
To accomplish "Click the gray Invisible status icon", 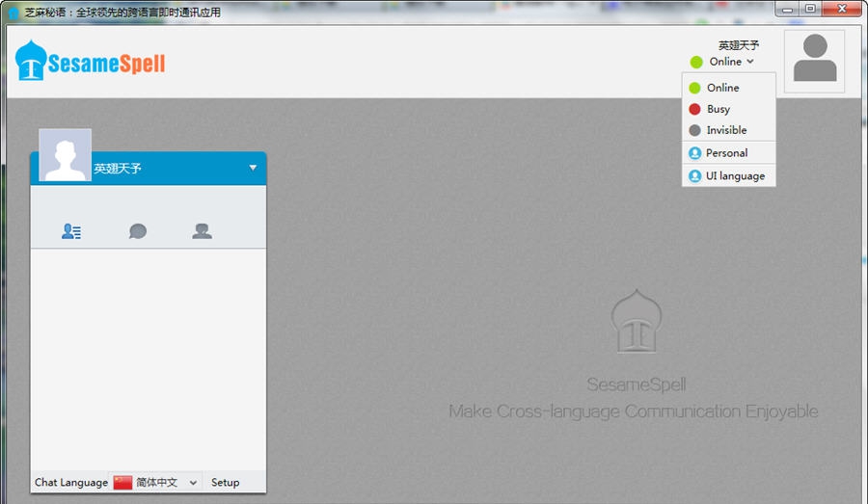I will [x=694, y=130].
